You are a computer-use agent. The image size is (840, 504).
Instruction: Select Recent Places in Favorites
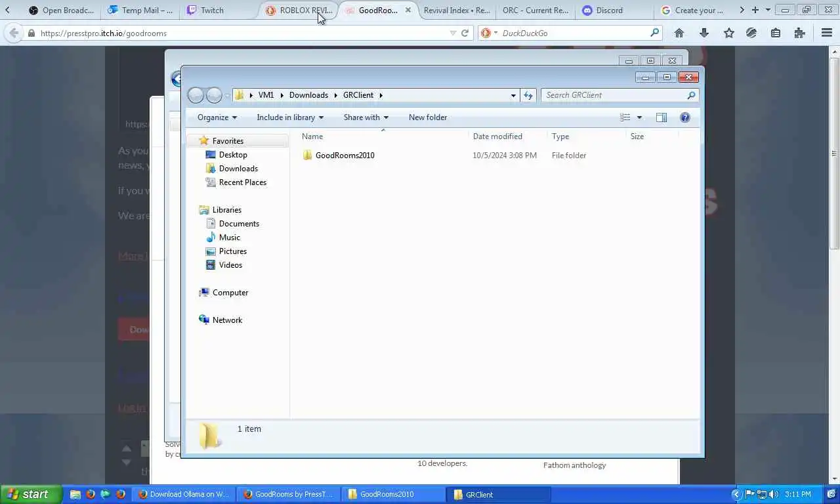point(242,182)
